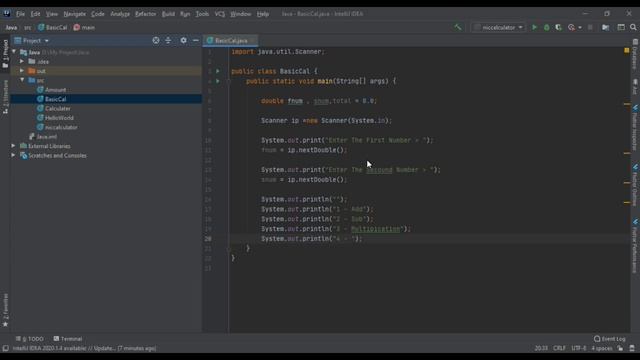Click the CRLF line separator selector
The height and width of the screenshot is (360, 640).
pos(559,348)
